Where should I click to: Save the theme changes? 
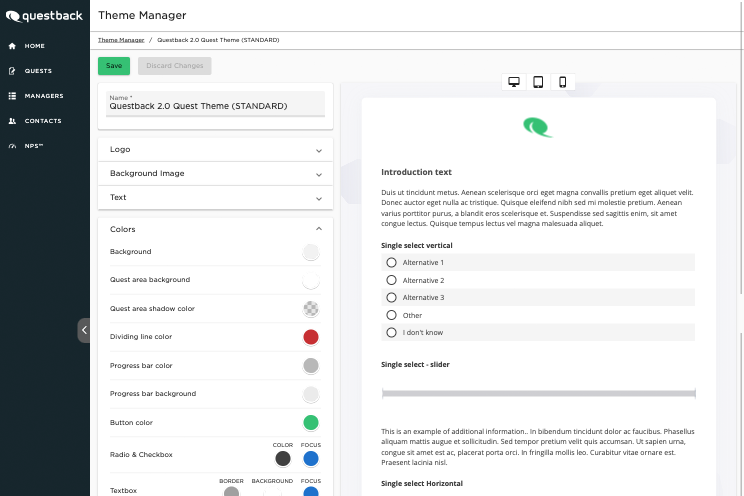pos(114,66)
